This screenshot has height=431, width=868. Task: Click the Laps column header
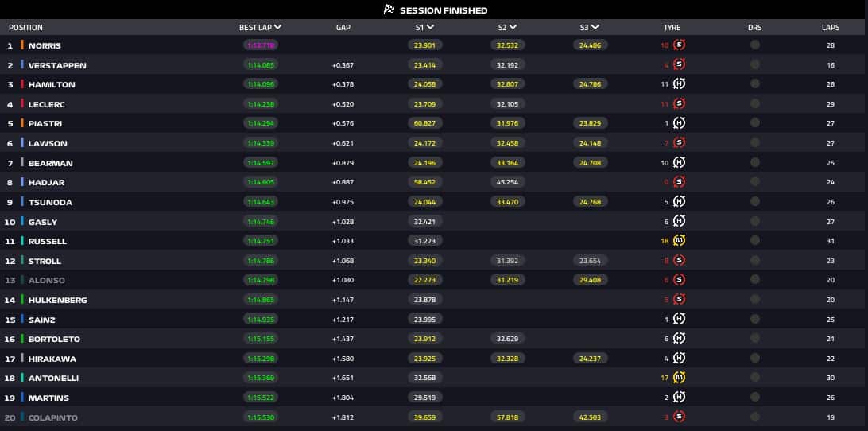(x=831, y=28)
